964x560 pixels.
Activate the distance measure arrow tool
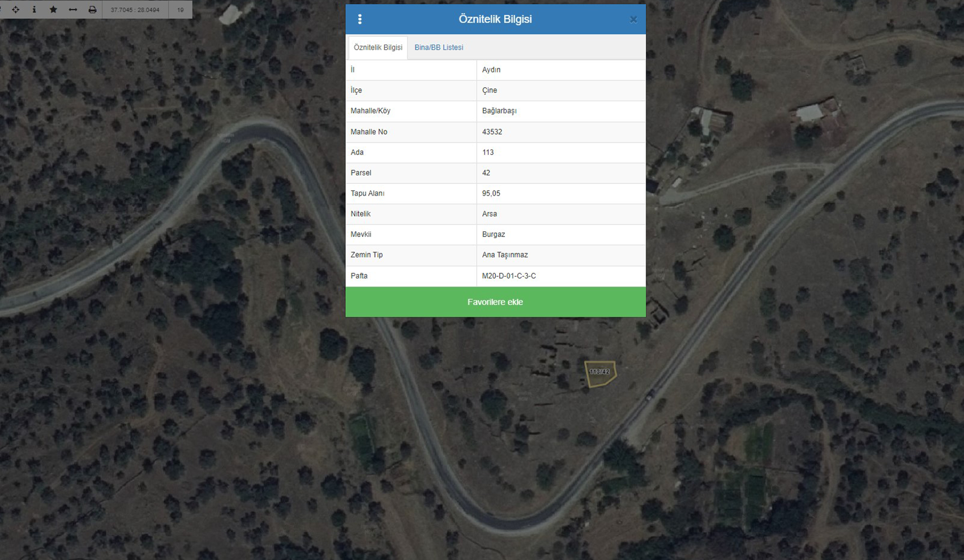click(72, 10)
